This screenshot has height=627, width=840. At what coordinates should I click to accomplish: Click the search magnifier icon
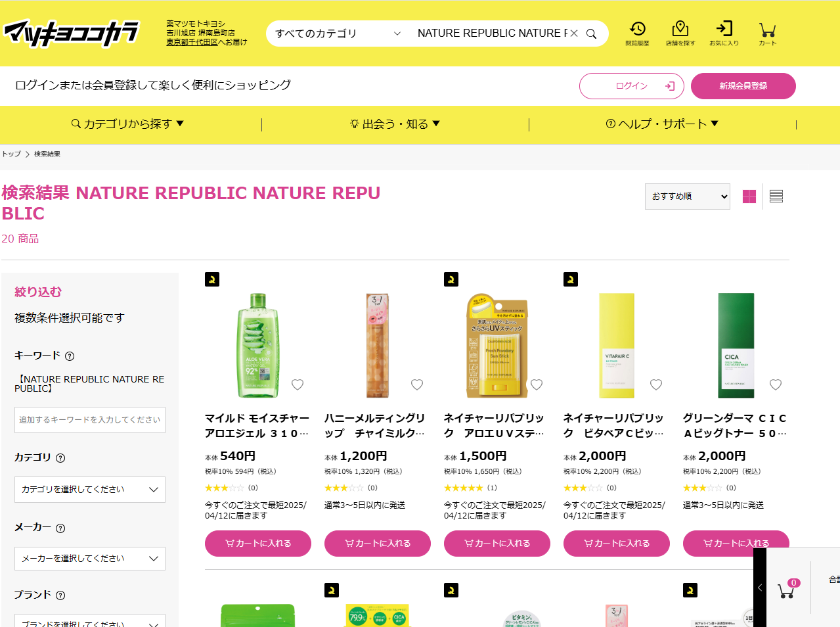pyautogui.click(x=591, y=34)
